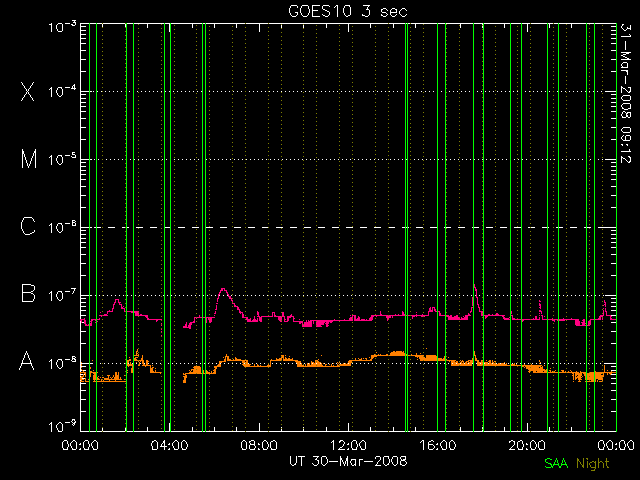Click the green SAA legend label
The width and height of the screenshot is (640, 480).
(x=556, y=463)
